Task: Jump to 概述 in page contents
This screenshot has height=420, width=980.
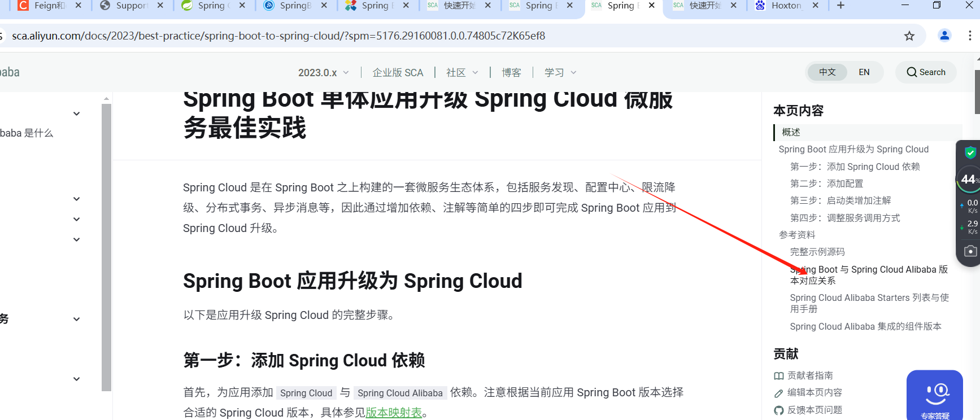Action: pyautogui.click(x=791, y=132)
